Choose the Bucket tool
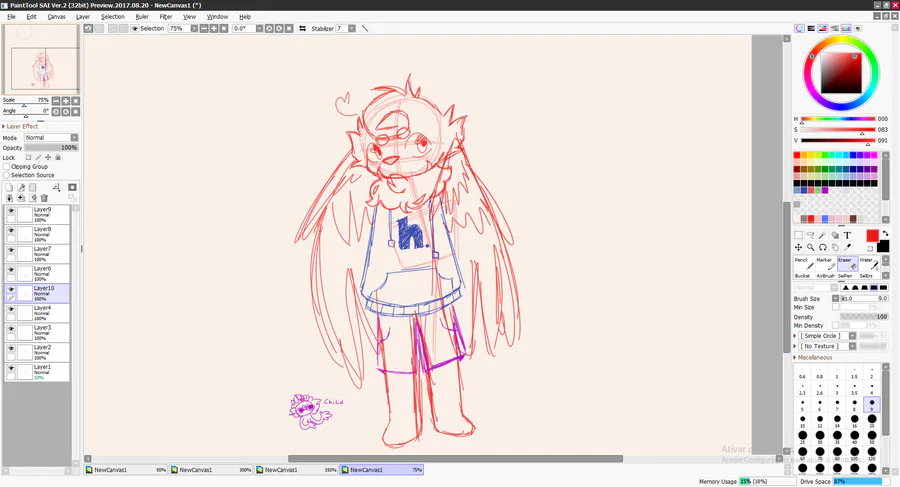Viewport: 900px width, 487px height. 804,276
